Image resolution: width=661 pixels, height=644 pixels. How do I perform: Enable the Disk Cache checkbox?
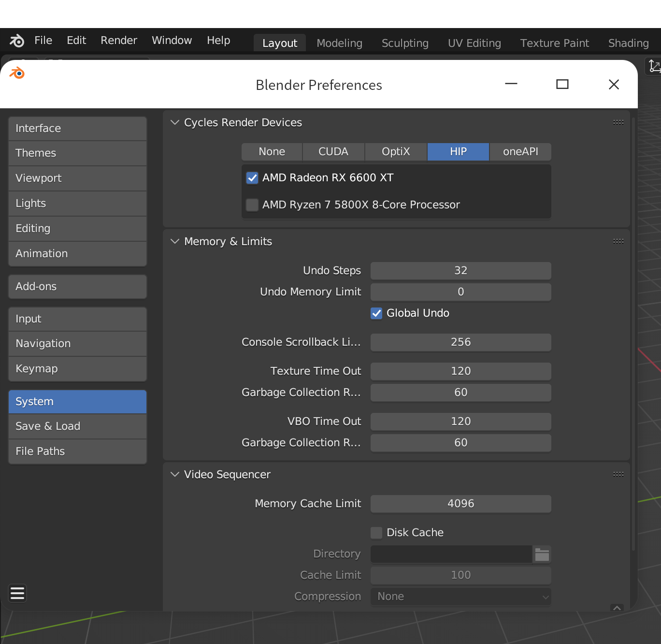[x=376, y=533]
